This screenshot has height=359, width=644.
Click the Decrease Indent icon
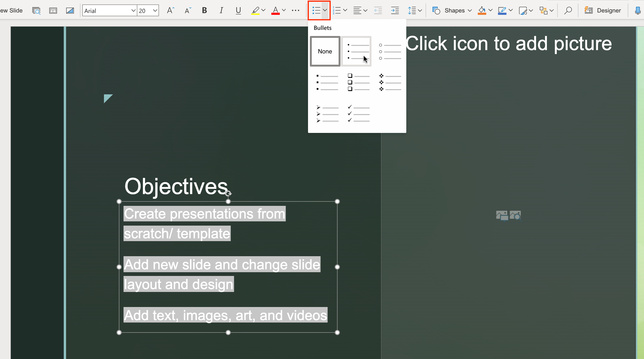[x=378, y=11]
